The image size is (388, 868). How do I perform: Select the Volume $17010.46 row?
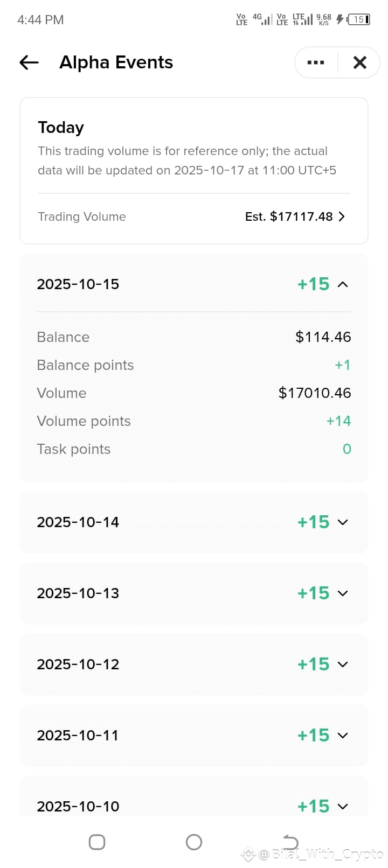click(194, 393)
